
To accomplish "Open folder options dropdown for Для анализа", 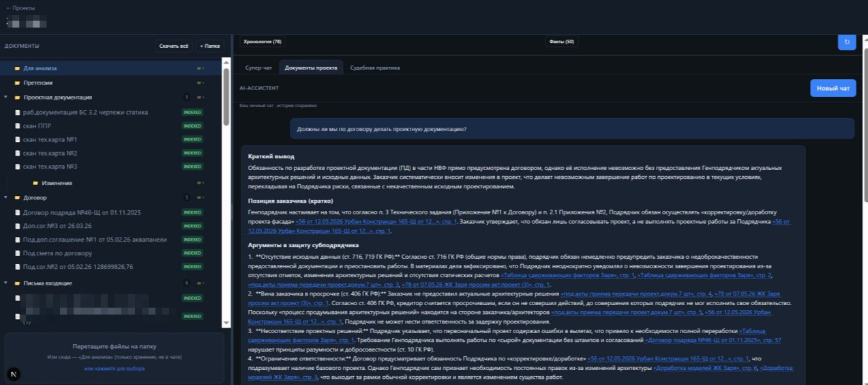I will click(200, 68).
